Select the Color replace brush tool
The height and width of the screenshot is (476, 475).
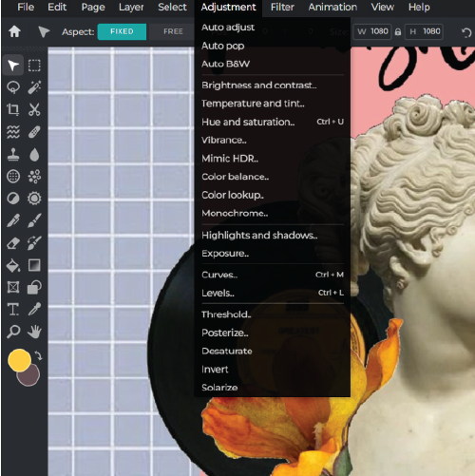tap(34, 243)
